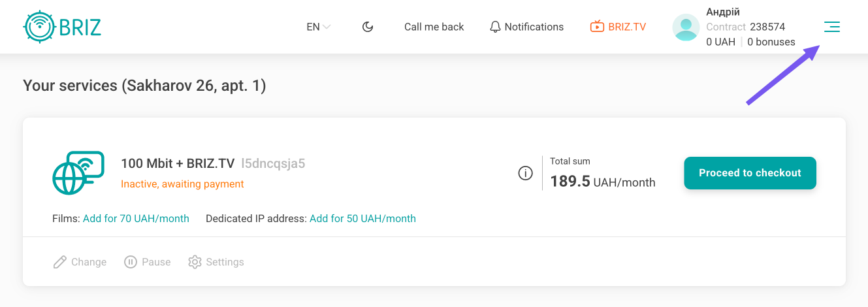The width and height of the screenshot is (868, 307).
Task: Click the BRIZ logo
Action: (x=62, y=27)
